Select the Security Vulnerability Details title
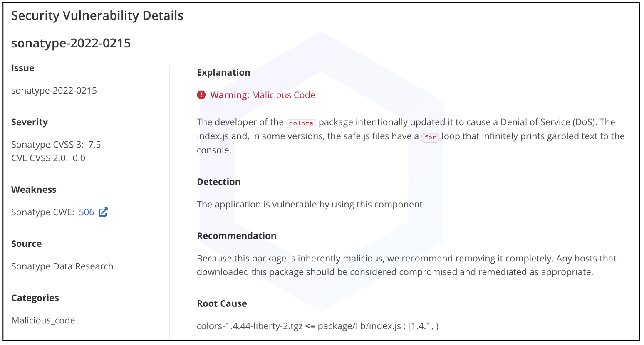This screenshot has width=644, height=345. (x=97, y=16)
